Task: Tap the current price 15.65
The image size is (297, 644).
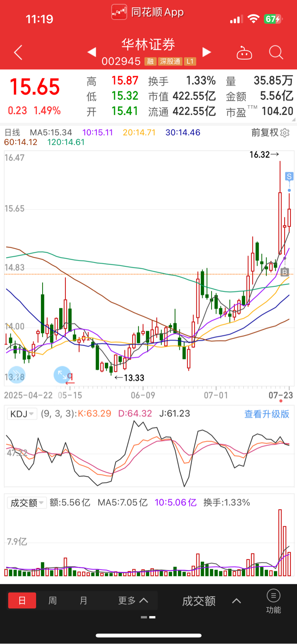Action: pyautogui.click(x=35, y=87)
